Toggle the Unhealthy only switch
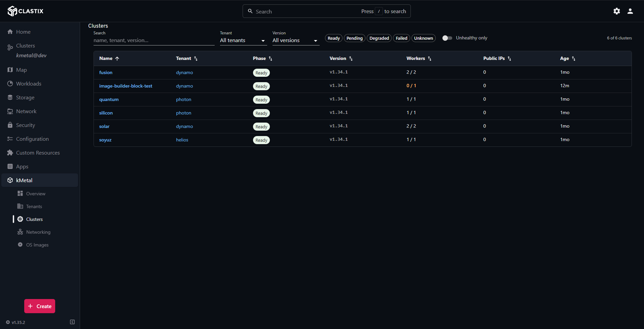The width and height of the screenshot is (644, 329). (x=447, y=38)
